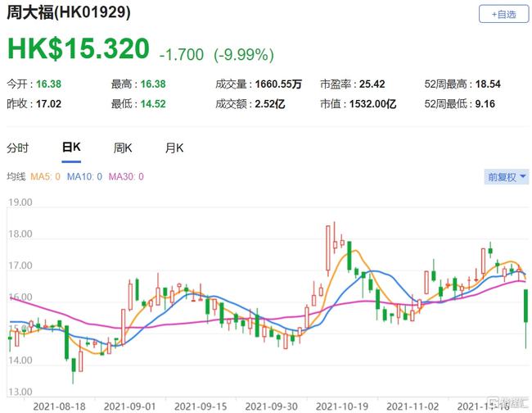Click the latest large green candlestick
Image resolution: width=532 pixels, height=413 pixels.
[x=526, y=306]
